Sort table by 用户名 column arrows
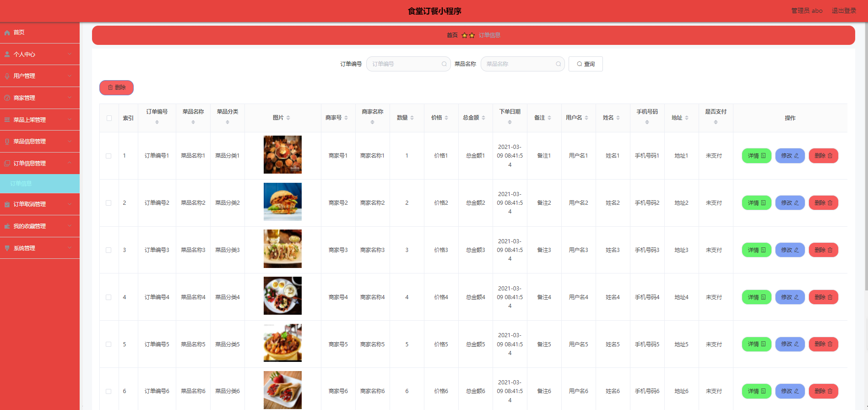Screen dimensions: 868x410 pos(586,118)
